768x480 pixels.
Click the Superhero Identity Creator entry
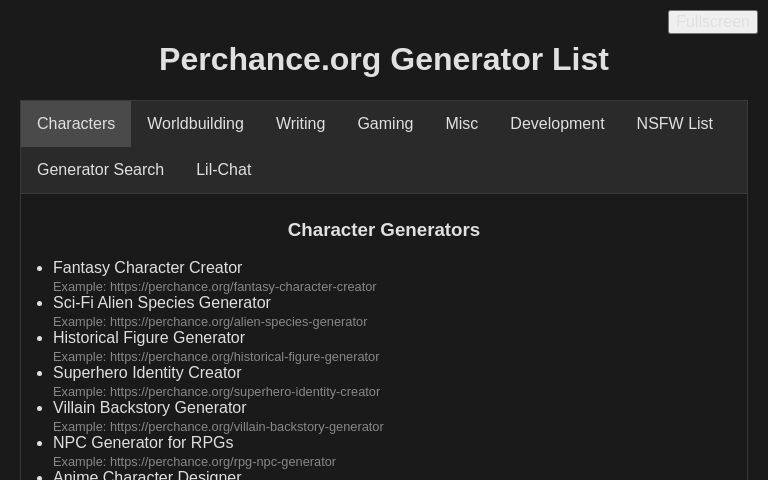(x=147, y=373)
